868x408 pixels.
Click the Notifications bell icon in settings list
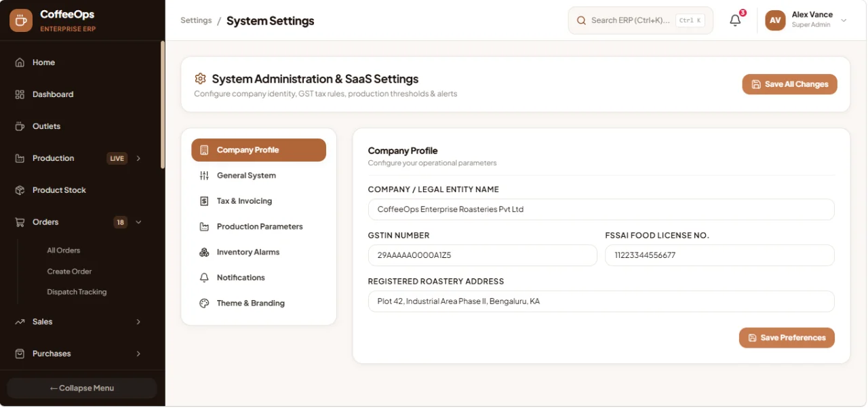[204, 278]
